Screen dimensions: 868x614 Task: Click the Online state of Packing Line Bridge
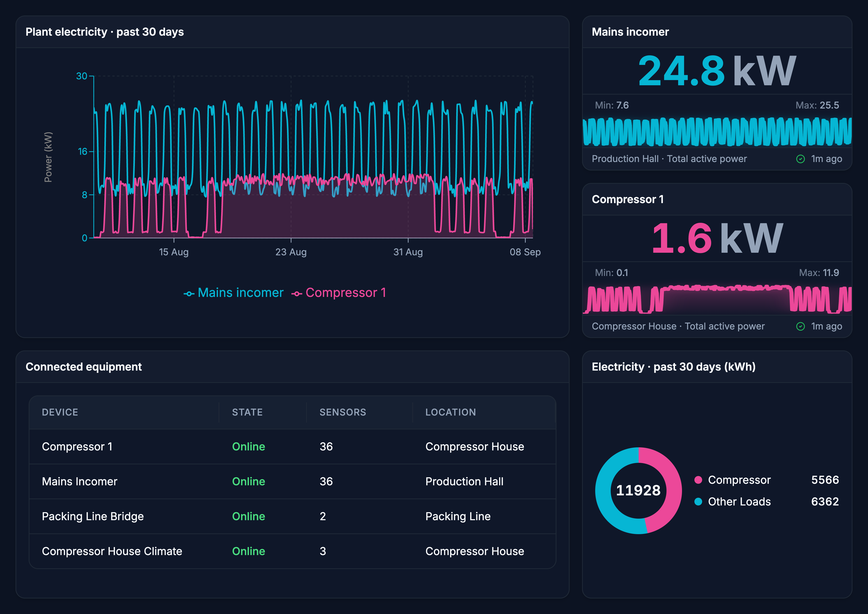(x=248, y=516)
